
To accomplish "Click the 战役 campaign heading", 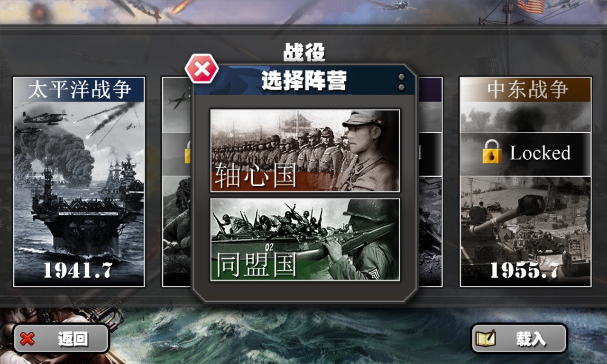I will pos(304,53).
